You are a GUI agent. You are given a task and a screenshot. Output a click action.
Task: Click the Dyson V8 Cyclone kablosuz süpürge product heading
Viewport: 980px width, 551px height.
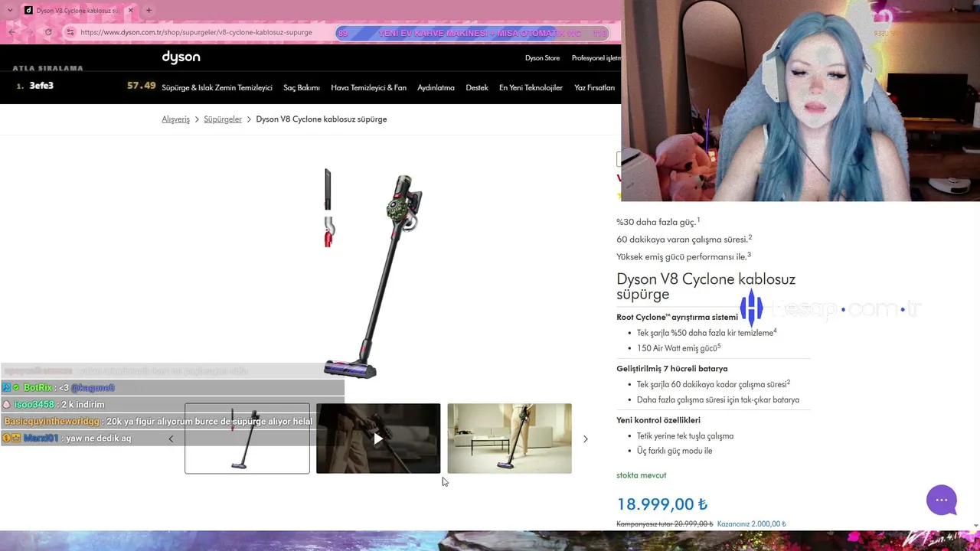(x=706, y=286)
